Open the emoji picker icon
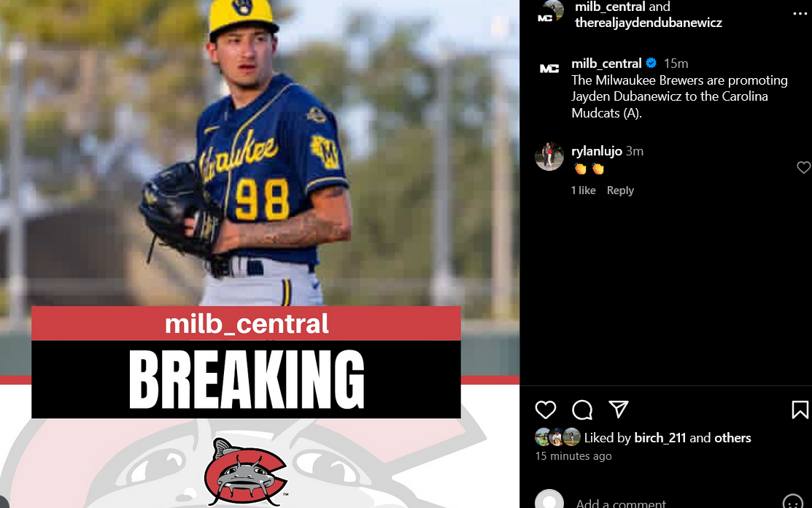812x508 pixels. [x=792, y=502]
